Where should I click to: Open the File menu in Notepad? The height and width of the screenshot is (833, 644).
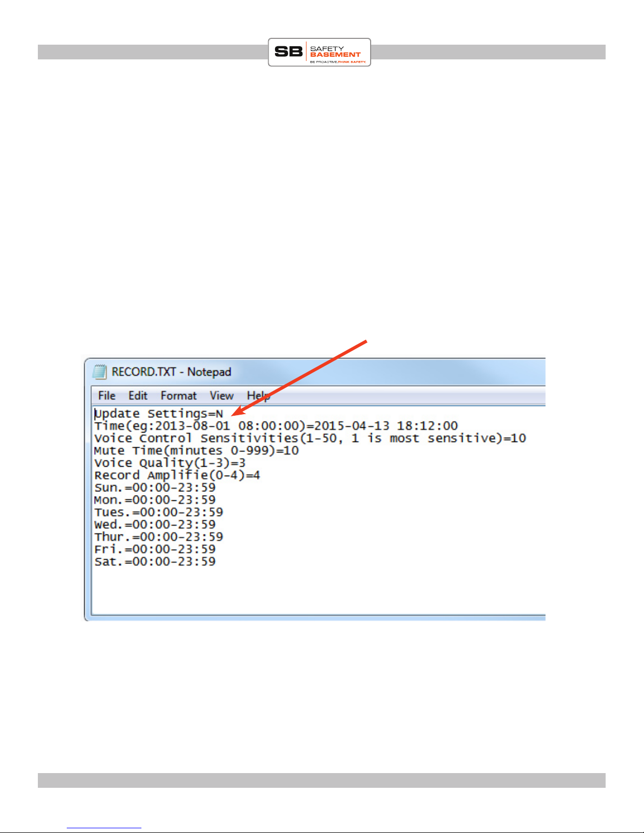tap(107, 396)
